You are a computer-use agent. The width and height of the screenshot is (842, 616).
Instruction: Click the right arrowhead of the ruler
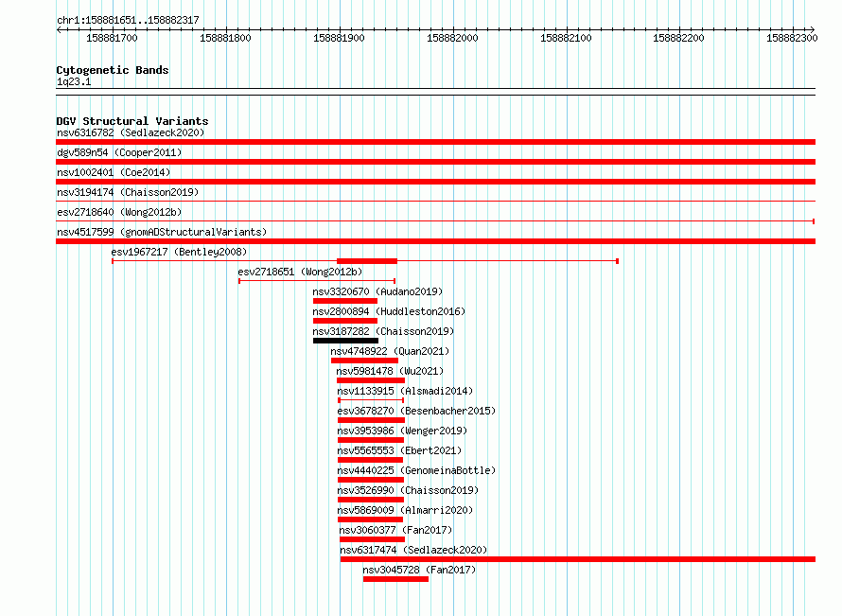(813, 29)
